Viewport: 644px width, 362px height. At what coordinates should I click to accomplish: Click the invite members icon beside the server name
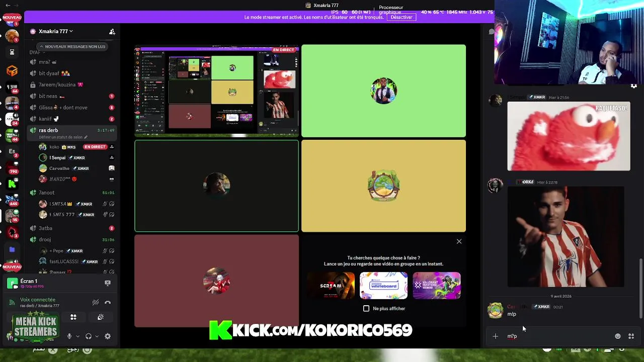point(112,31)
